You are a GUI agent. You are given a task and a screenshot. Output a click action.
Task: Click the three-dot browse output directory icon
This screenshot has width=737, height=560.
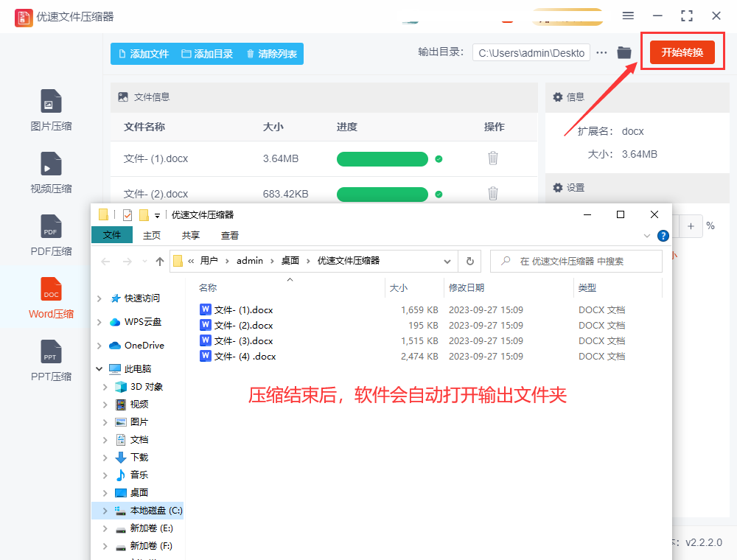(x=602, y=52)
